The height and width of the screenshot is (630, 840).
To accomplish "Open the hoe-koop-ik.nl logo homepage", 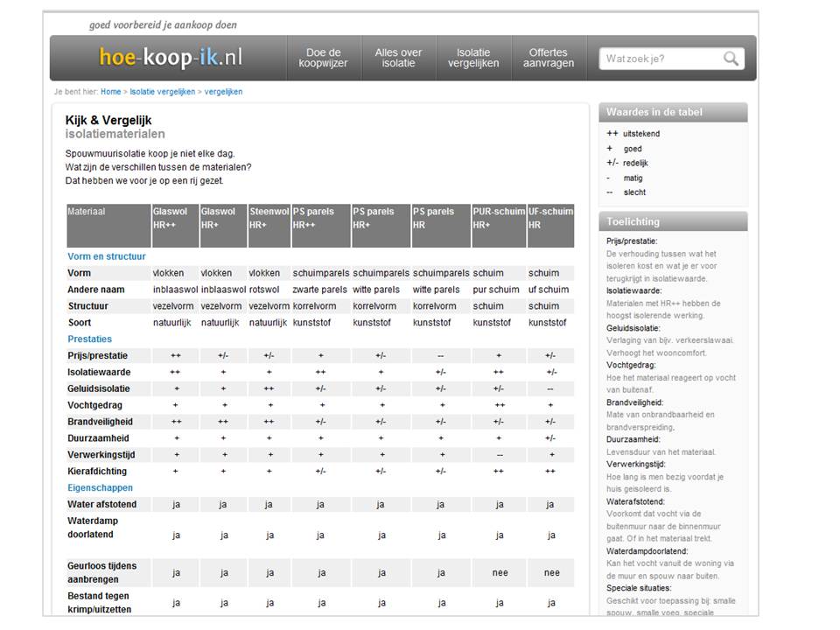I will point(171,57).
